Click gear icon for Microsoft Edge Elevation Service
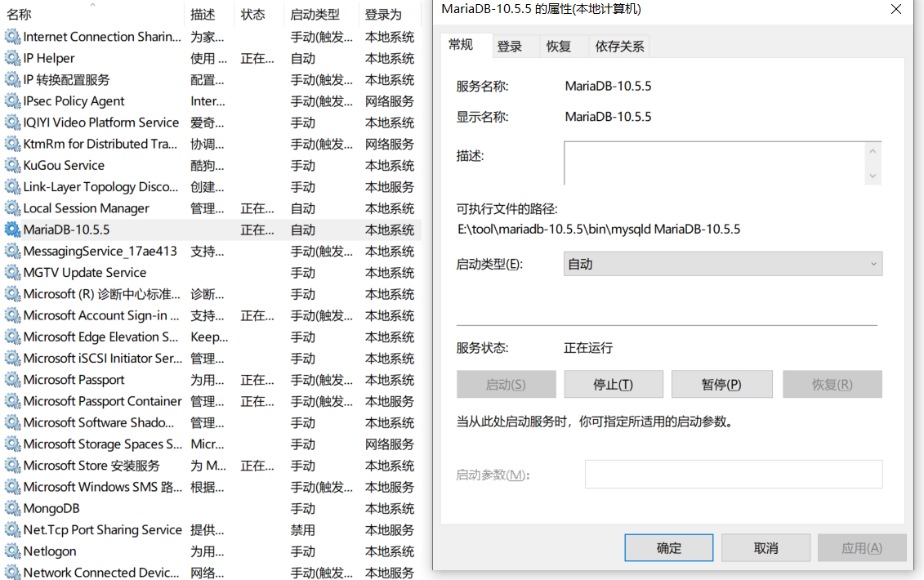The height and width of the screenshot is (580, 924). click(x=12, y=337)
